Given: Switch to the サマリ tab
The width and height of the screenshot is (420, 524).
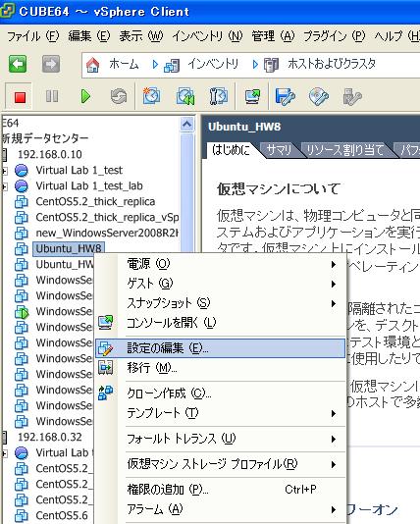Looking at the screenshot, I should 280,150.
